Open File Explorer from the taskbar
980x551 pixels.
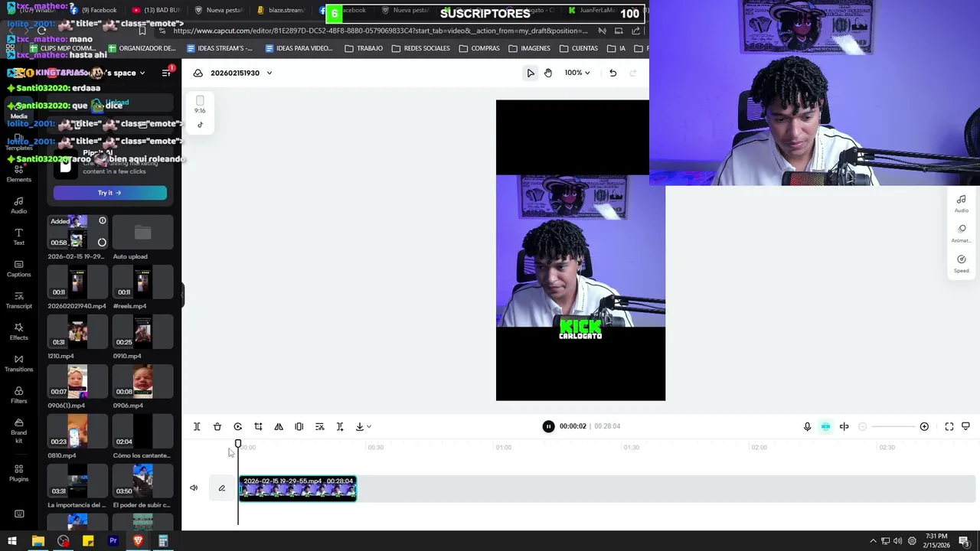point(38,541)
